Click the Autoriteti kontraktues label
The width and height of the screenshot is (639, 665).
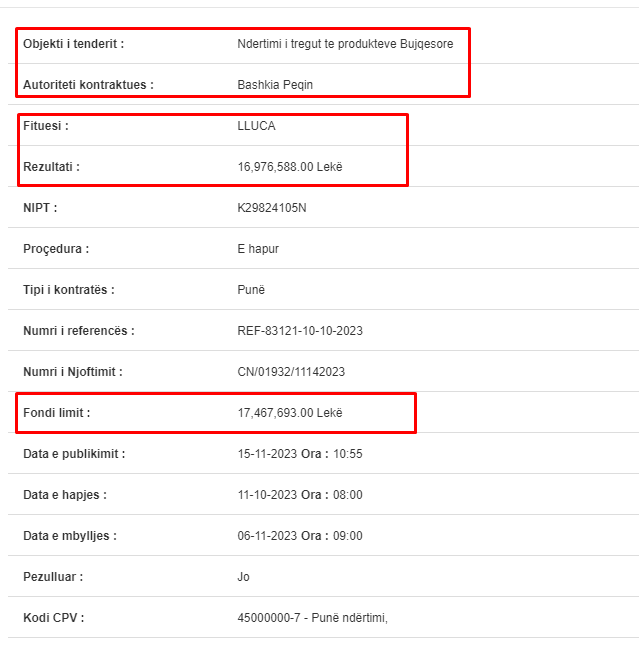point(88,85)
